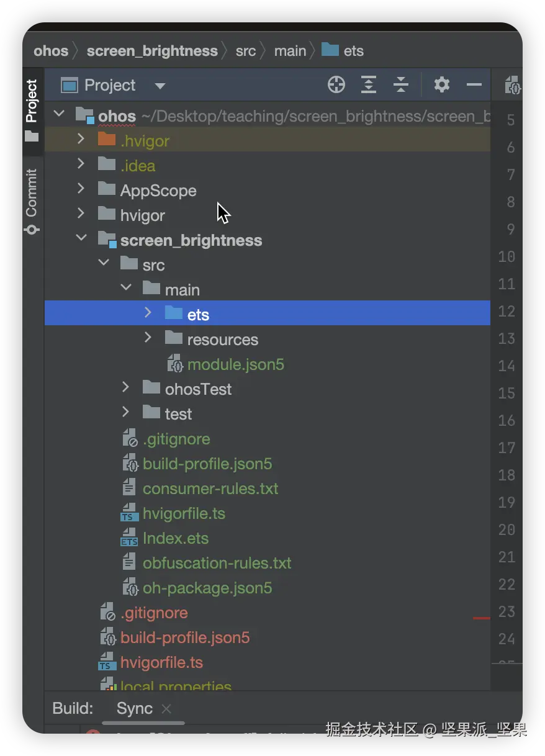Select the oh-package.json5 file
The height and width of the screenshot is (756, 545).
point(207,588)
